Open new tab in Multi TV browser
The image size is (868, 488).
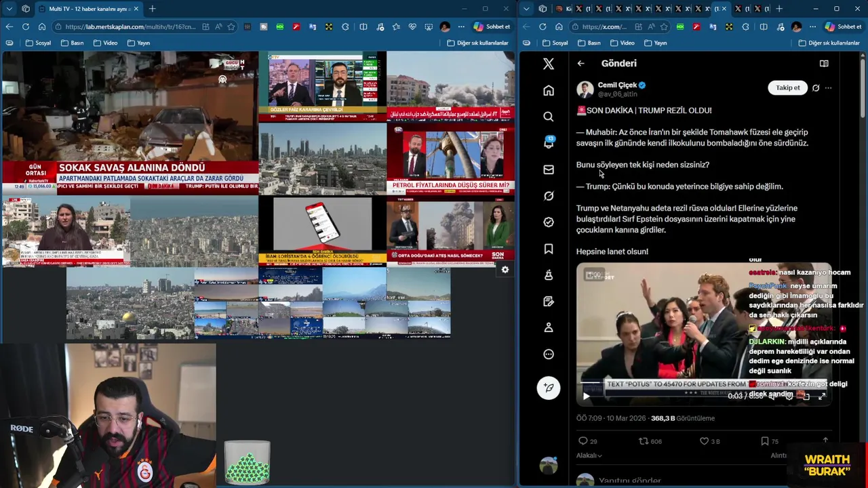pyautogui.click(x=152, y=9)
